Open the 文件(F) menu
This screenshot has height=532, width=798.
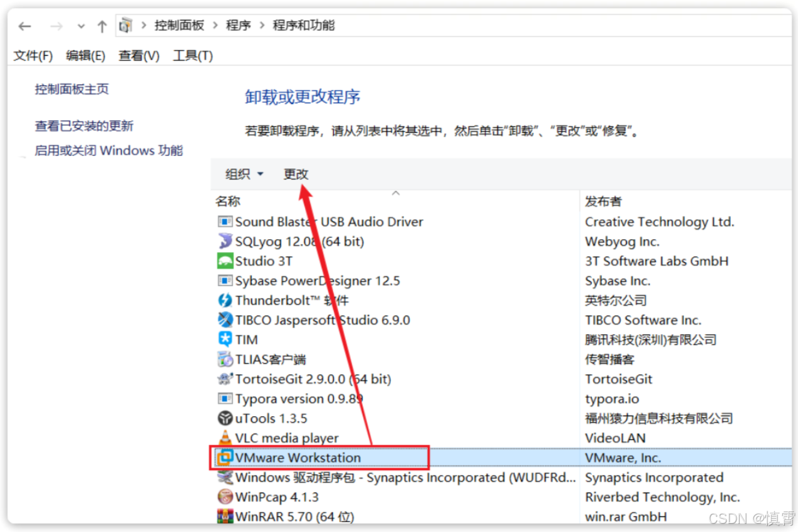coord(33,56)
